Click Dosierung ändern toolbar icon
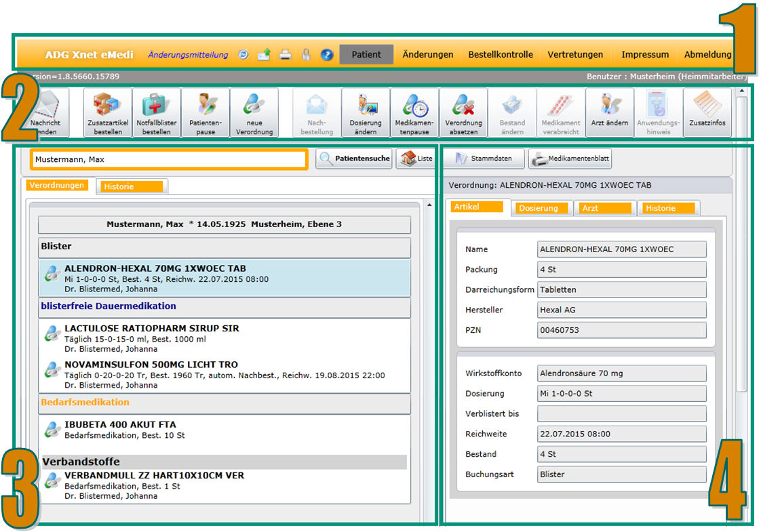Viewport: 761px width, 532px height. point(366,112)
